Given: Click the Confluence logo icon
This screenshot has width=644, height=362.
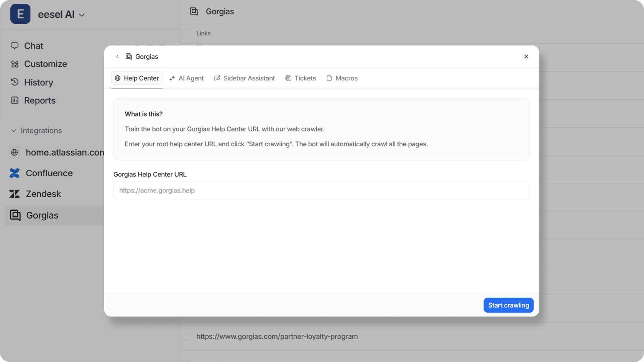Looking at the screenshot, I should [x=15, y=173].
